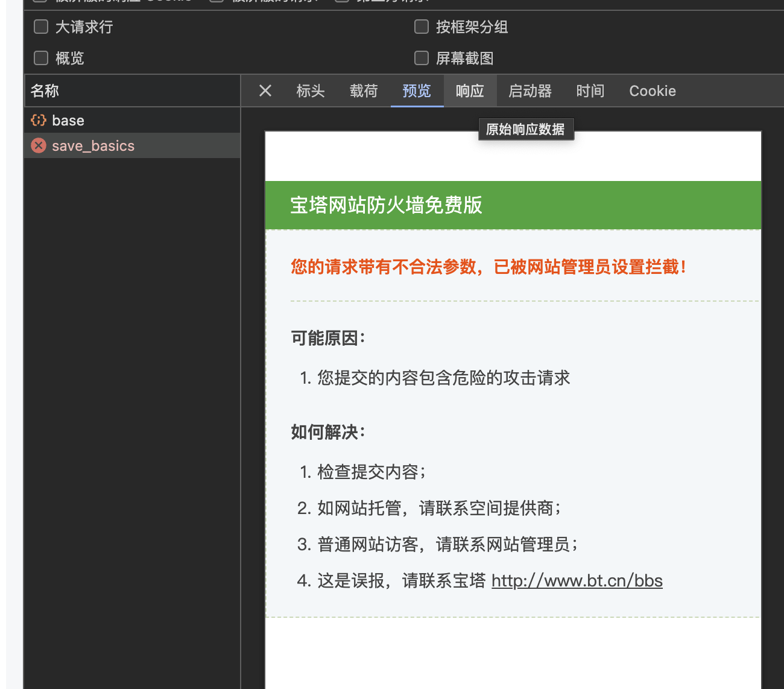
Task: Toggle the 屏幕截图 checkbox
Action: pos(422,58)
